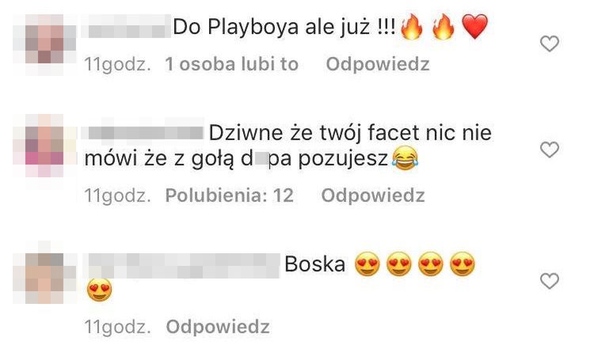Viewport: 594px width, 364px height.
Task: Open "Polubienia: 12" likes list
Action: coord(230,195)
